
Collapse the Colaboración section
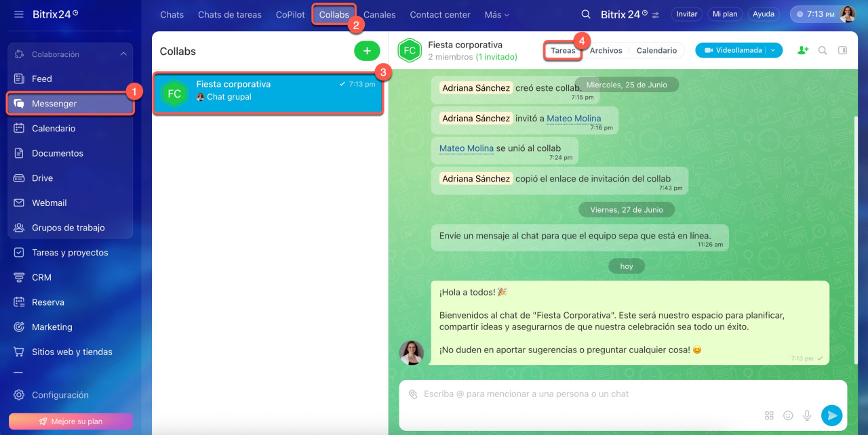click(x=123, y=54)
